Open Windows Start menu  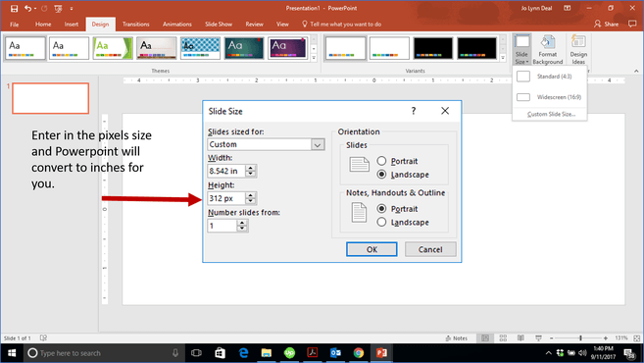[x=12, y=353]
